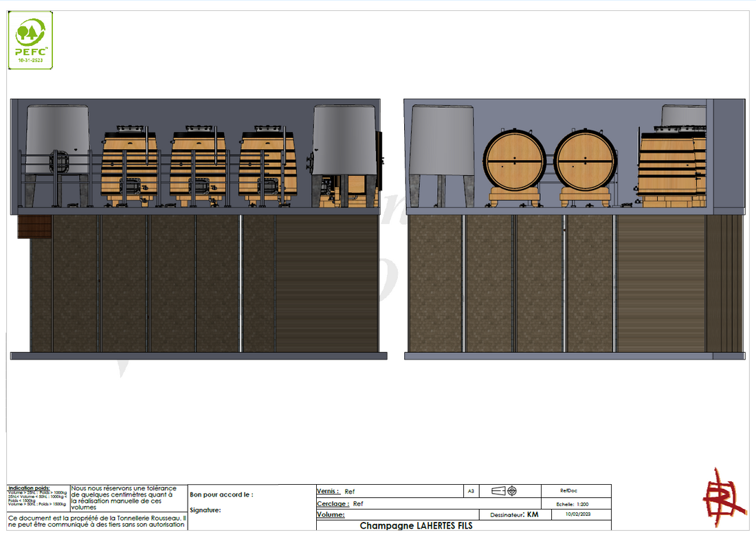Click the 'Ce document est la propriété' notice

click(x=96, y=521)
